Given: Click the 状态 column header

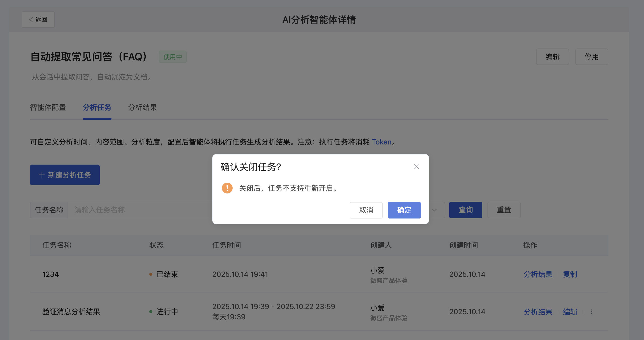Looking at the screenshot, I should 156,245.
